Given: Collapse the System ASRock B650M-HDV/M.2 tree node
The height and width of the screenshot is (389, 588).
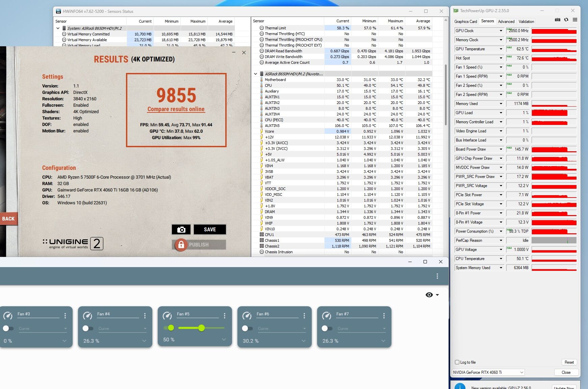Looking at the screenshot, I should point(58,28).
